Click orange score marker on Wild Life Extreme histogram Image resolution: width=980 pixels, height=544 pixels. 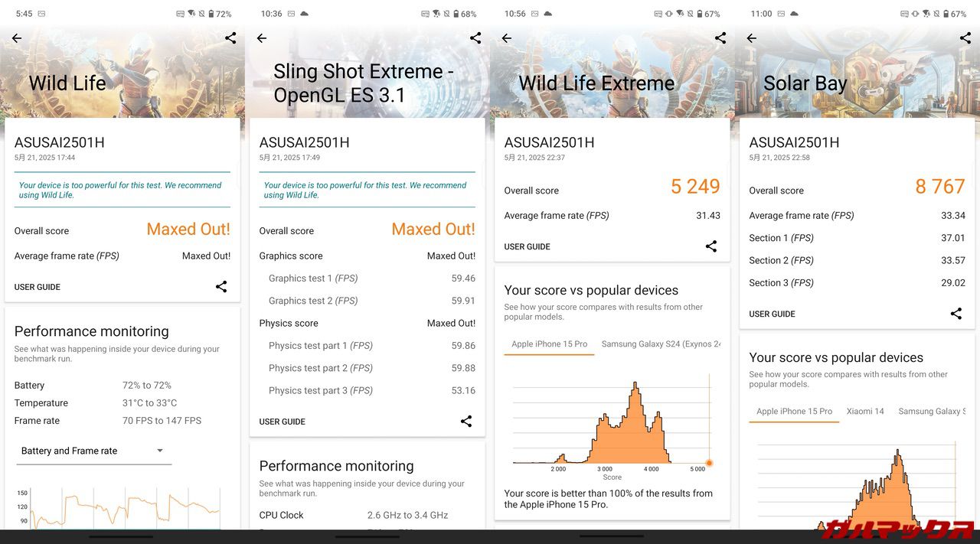click(709, 463)
